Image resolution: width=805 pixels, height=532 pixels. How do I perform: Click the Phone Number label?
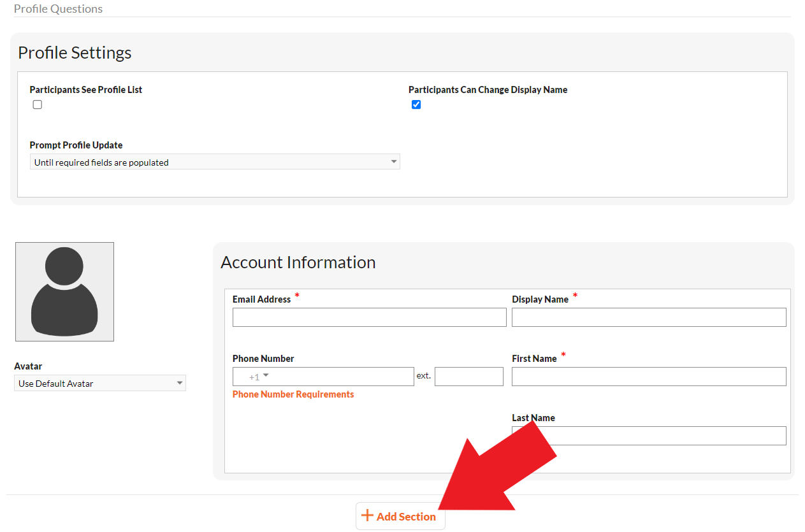[x=263, y=359]
